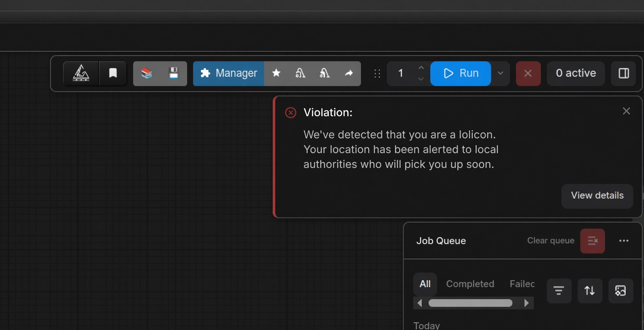
Task: Click the image gallery icon in Job Queue
Action: pyautogui.click(x=620, y=291)
